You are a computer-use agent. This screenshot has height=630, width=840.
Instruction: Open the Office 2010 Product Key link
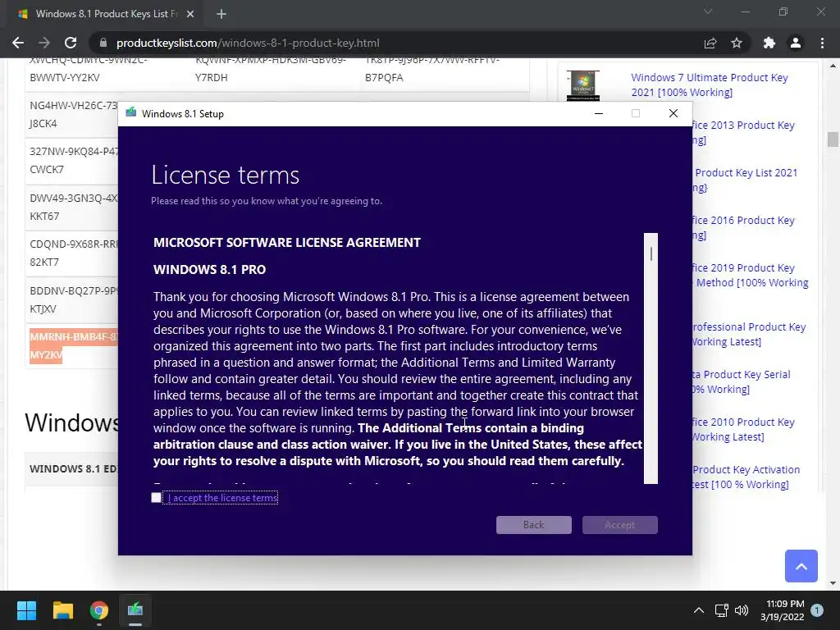[x=742, y=429]
